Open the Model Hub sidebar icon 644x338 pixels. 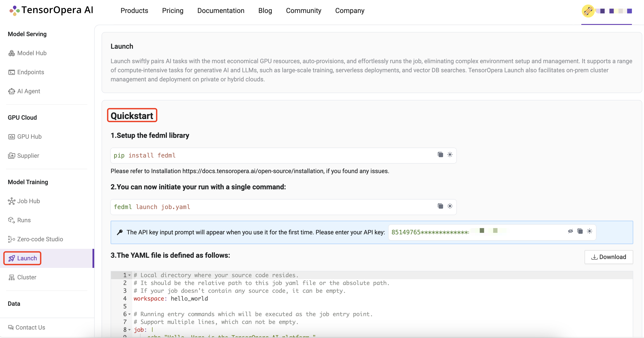[x=11, y=53]
